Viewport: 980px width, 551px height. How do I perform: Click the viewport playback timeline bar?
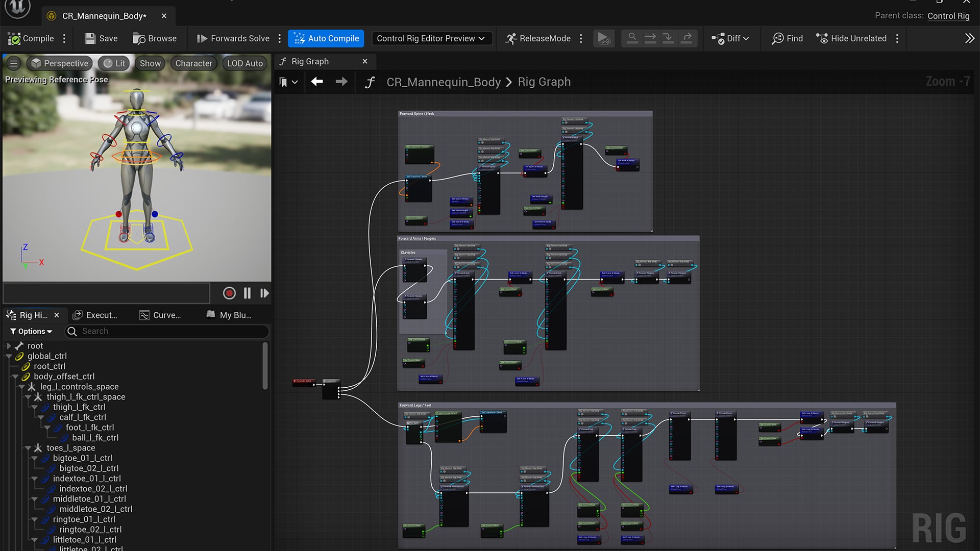[x=106, y=293]
